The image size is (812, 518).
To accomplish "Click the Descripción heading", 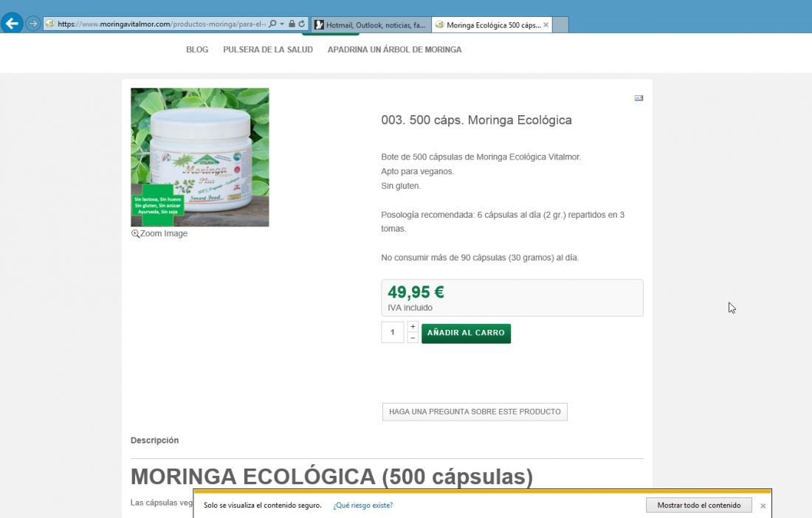I will 154,441.
